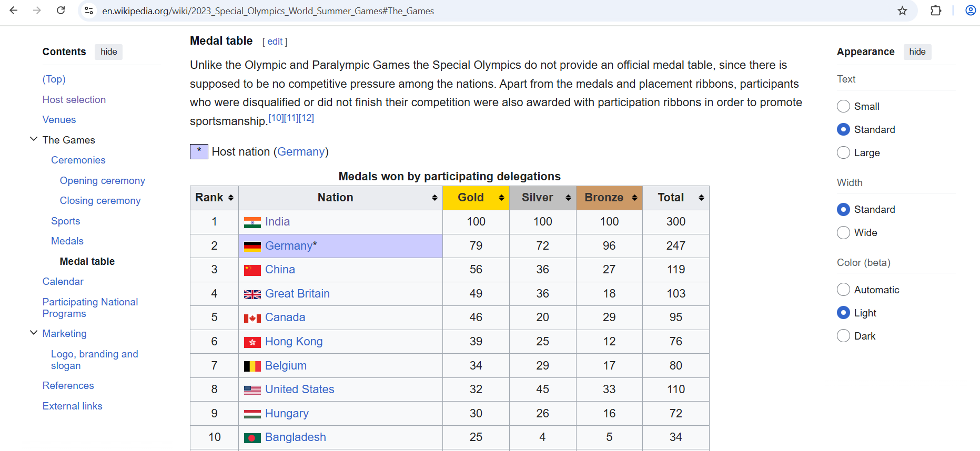Click the Hong Kong flag icon

pos(252,342)
